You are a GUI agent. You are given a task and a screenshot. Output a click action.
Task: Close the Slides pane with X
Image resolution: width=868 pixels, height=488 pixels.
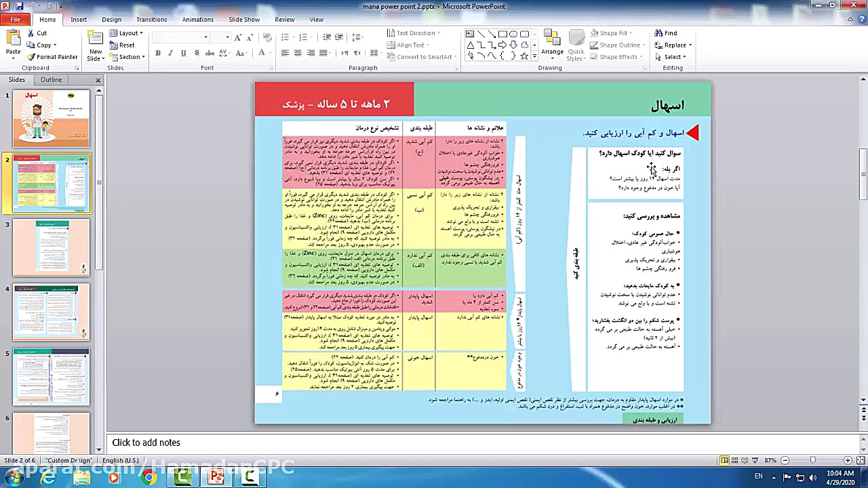coord(98,80)
